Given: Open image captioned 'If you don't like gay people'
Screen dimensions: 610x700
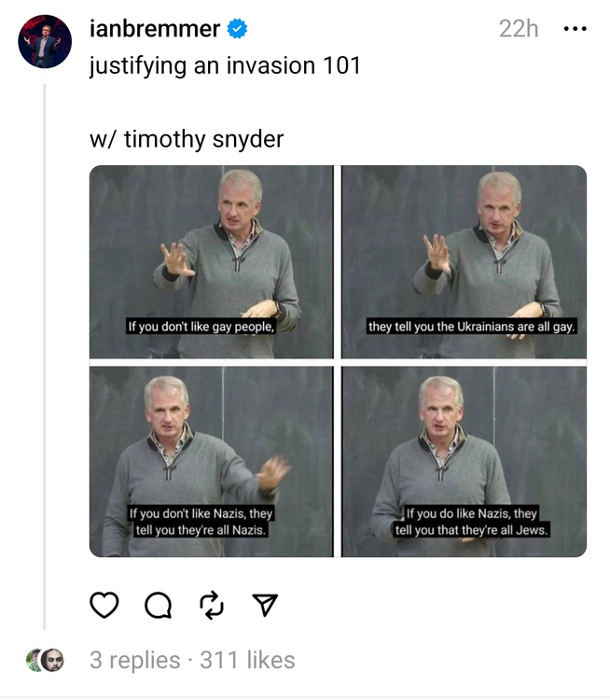Looking at the screenshot, I should pos(212,261).
